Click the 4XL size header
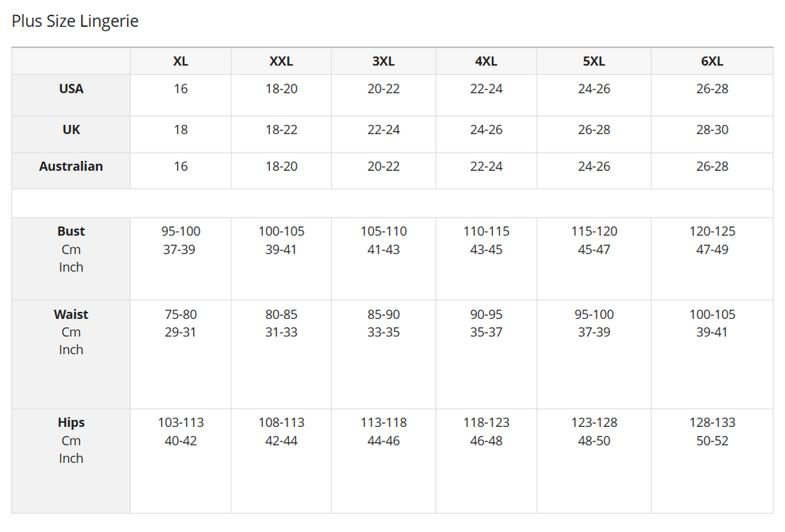 point(486,61)
